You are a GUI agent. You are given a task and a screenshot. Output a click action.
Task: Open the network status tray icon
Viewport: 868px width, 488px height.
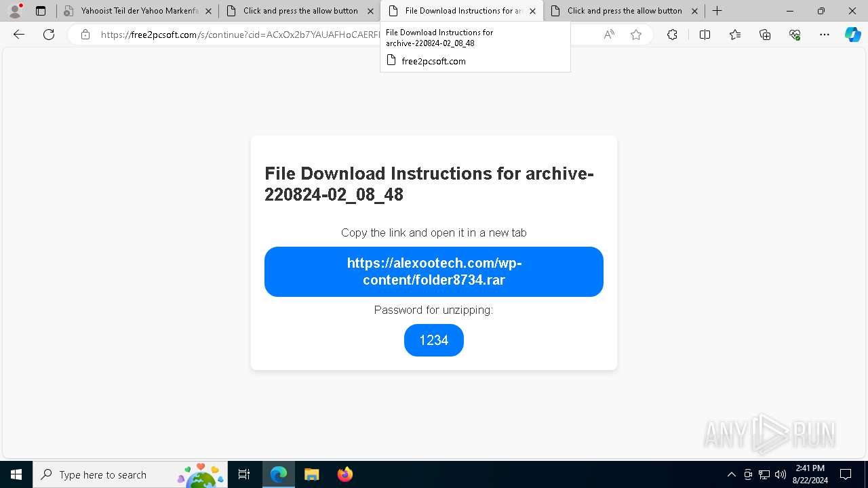tap(764, 474)
